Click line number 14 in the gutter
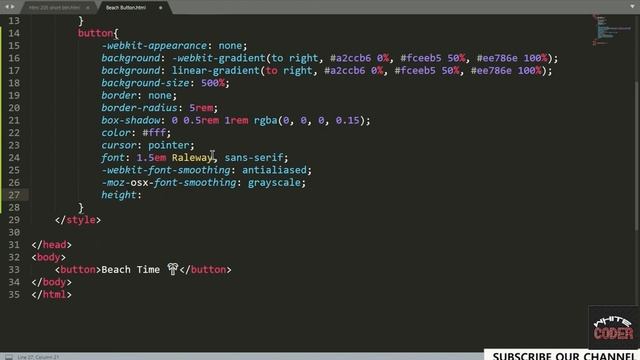The image size is (640, 360). [x=14, y=33]
